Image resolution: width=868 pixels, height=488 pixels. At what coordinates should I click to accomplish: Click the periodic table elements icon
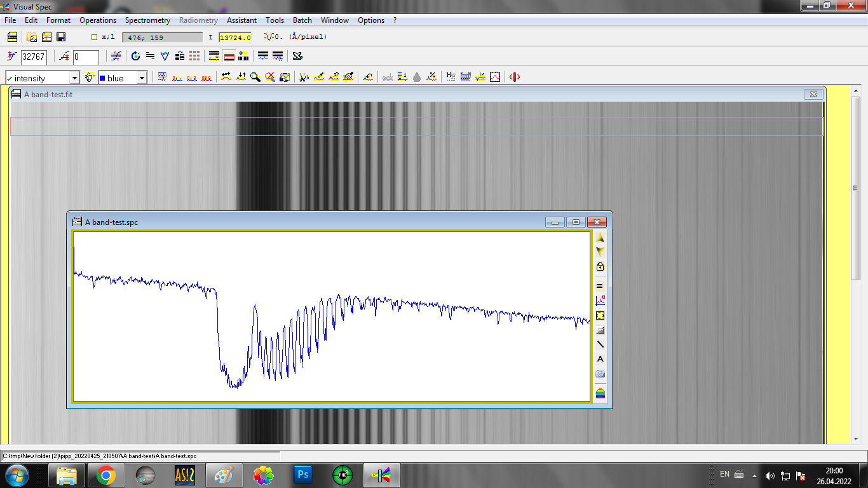(465, 77)
